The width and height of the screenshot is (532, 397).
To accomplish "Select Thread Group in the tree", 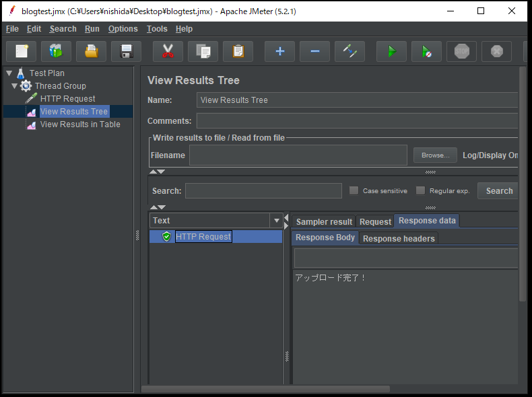I will click(61, 85).
